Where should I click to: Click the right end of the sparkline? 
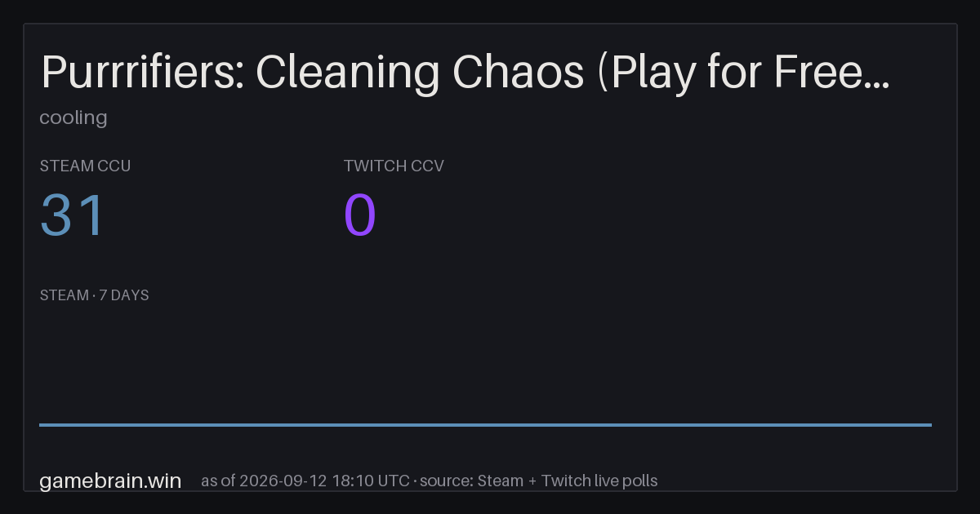(x=930, y=424)
